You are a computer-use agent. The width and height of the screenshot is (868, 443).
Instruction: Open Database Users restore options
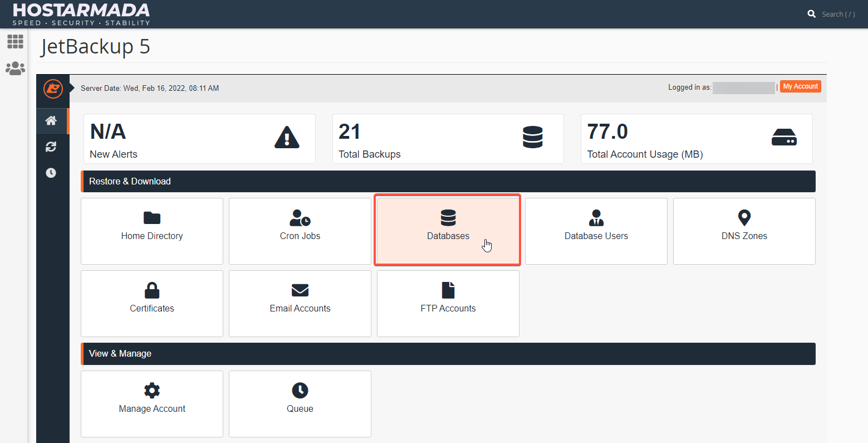coord(596,231)
